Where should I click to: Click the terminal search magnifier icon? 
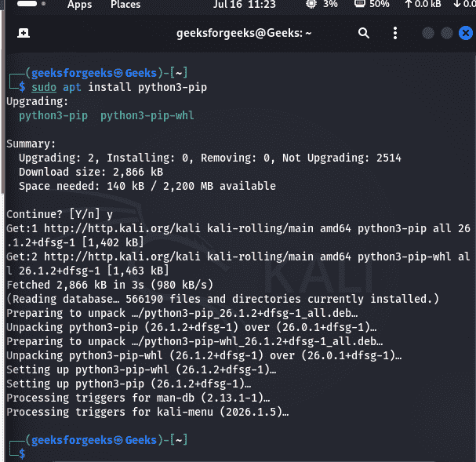(x=364, y=33)
